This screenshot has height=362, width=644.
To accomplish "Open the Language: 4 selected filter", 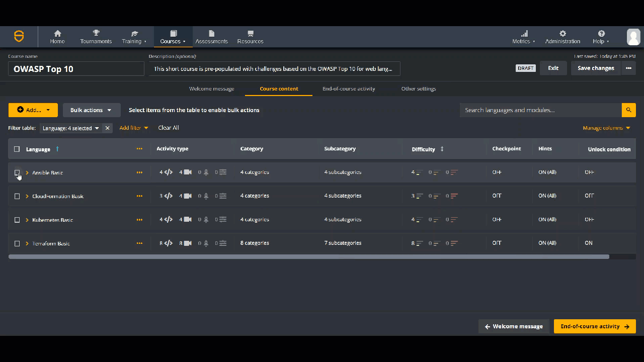I will [71, 128].
